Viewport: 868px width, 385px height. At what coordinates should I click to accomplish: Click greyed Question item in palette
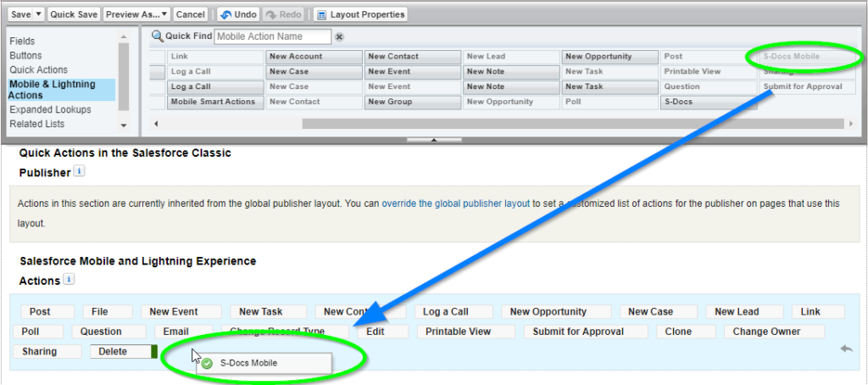tap(709, 87)
